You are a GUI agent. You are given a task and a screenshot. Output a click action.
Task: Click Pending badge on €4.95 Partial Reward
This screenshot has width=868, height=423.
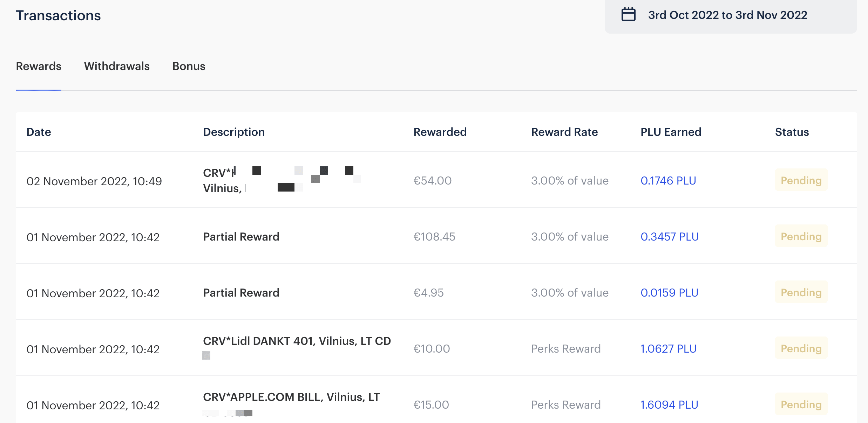(801, 292)
